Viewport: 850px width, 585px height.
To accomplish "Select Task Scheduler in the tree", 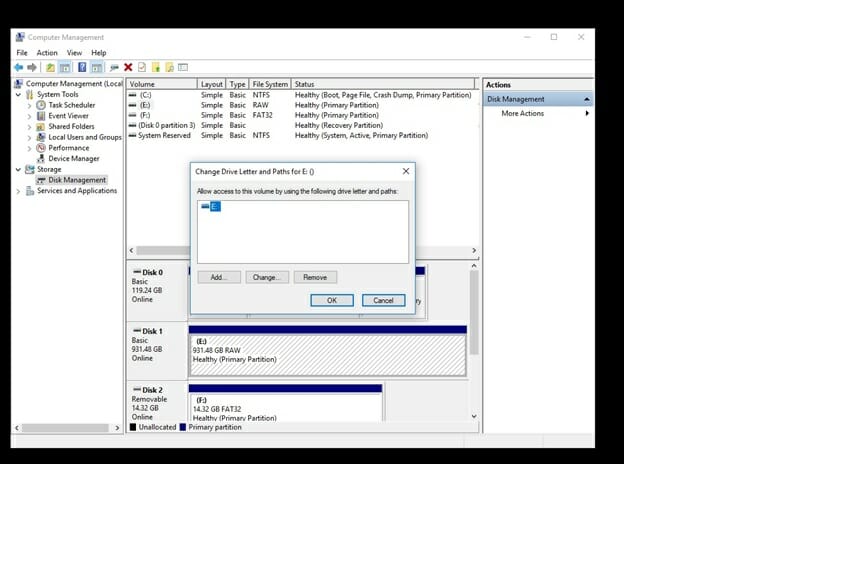I will pos(72,105).
